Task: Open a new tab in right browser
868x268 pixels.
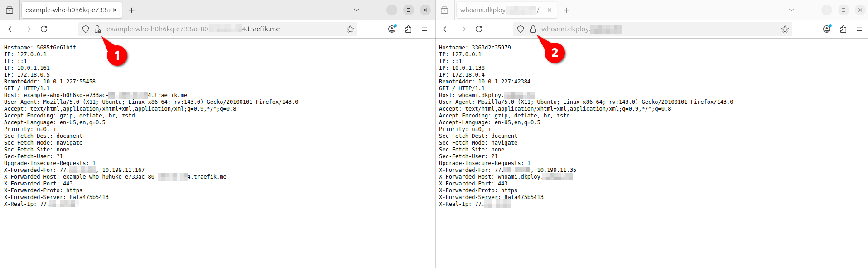Action: [567, 10]
